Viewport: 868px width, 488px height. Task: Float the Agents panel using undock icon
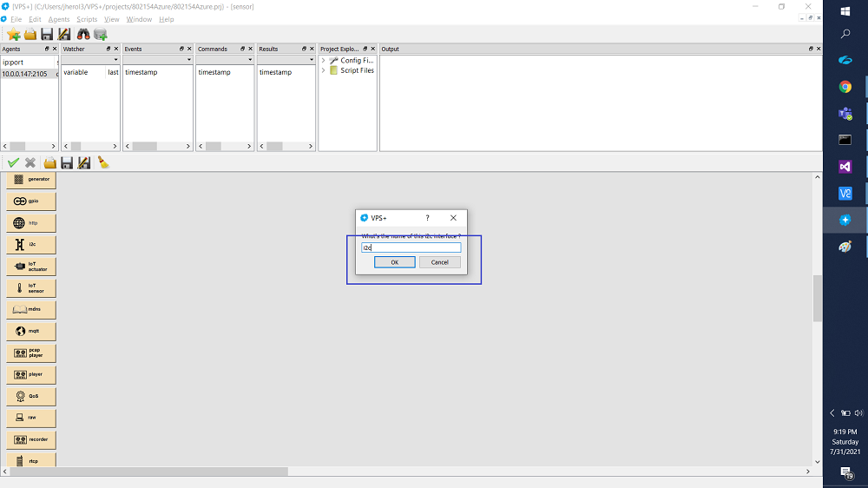click(44, 49)
